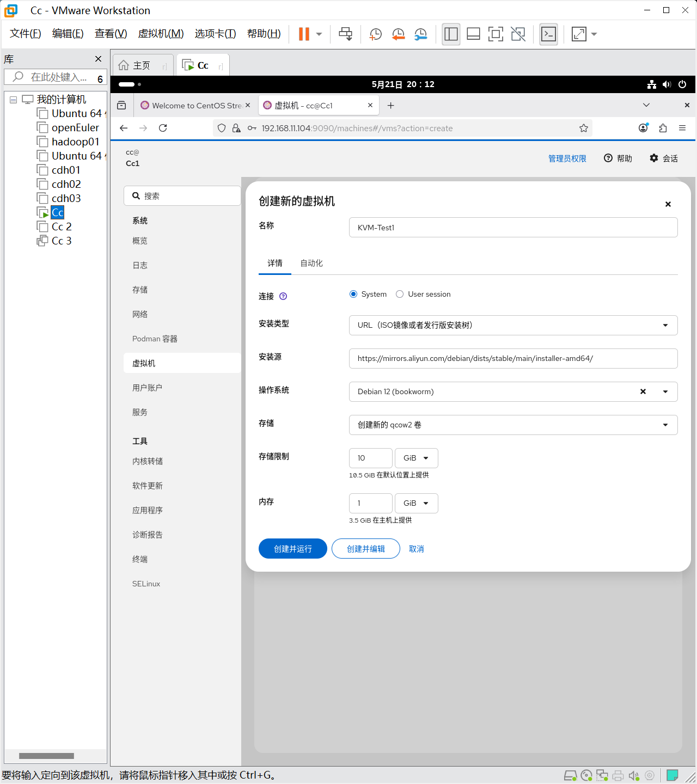
Task: Collapse the 我的计算机 tree node
Action: point(13,100)
